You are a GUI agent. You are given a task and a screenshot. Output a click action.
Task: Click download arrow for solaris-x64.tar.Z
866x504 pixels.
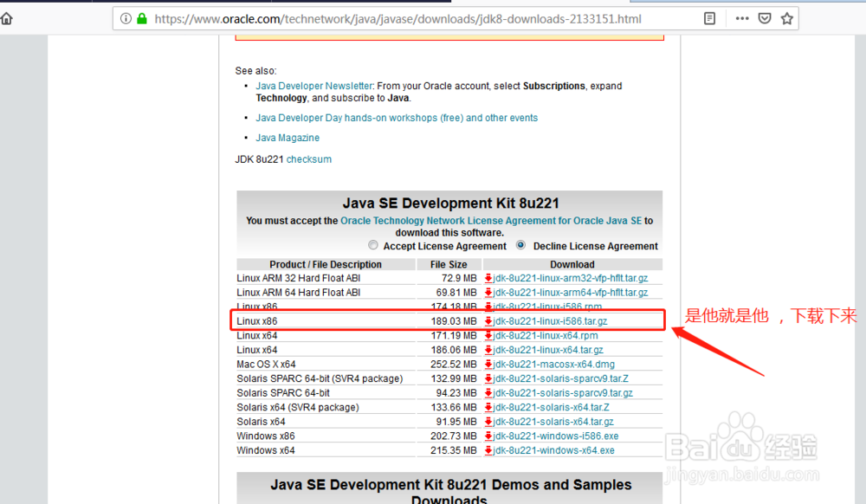click(x=488, y=407)
